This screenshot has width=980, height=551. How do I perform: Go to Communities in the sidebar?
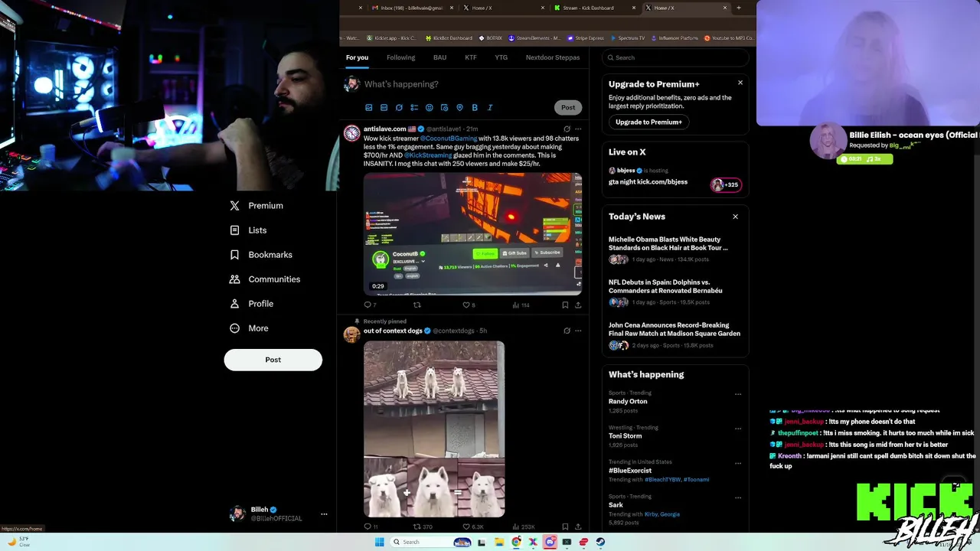click(x=265, y=279)
